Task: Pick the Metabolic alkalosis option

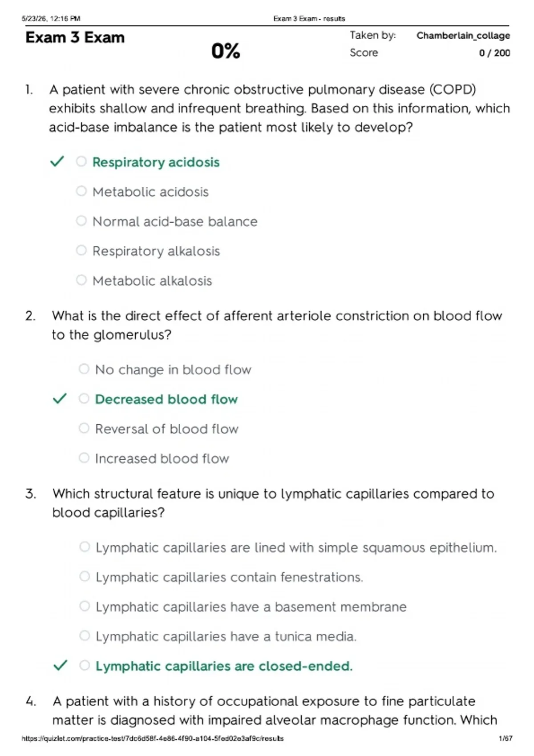Action: [x=81, y=280]
